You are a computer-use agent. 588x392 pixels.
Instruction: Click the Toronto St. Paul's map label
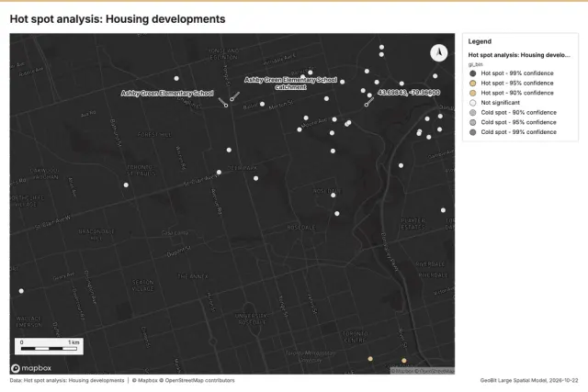pos(141,170)
